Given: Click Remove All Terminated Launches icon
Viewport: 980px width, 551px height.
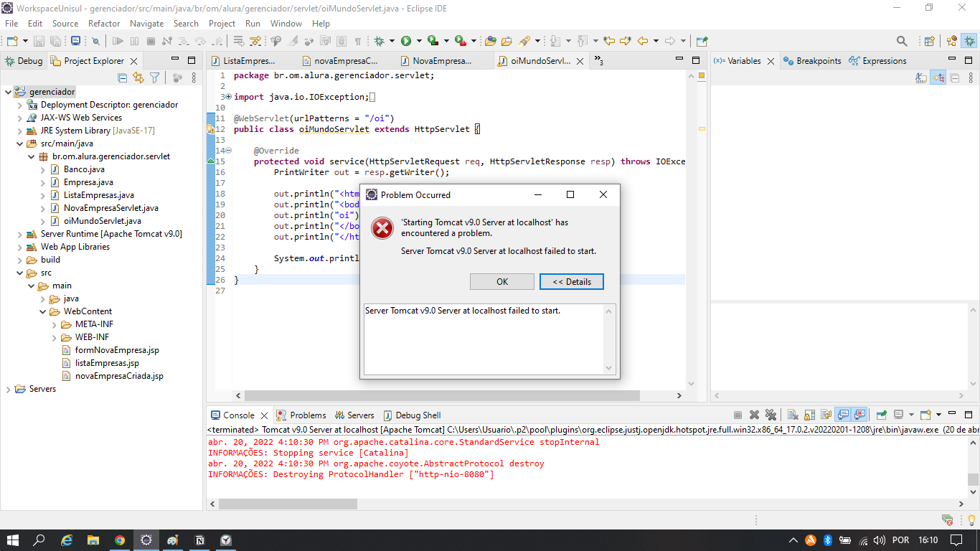Looking at the screenshot, I should click(x=771, y=415).
